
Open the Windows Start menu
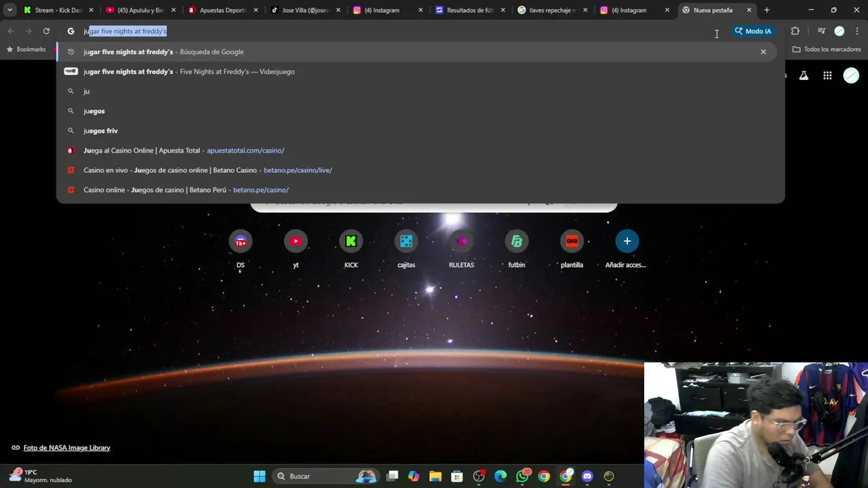pyautogui.click(x=260, y=476)
